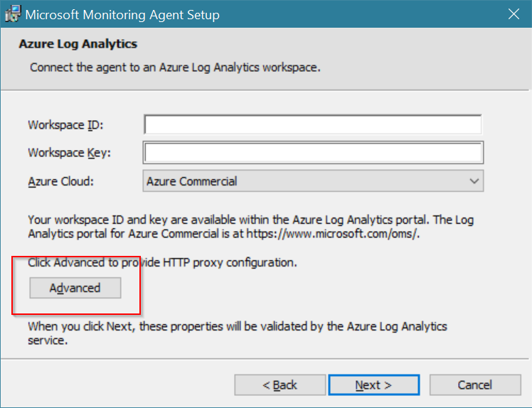Click the Advanced proxy button
This screenshot has width=532, height=408.
(x=75, y=288)
